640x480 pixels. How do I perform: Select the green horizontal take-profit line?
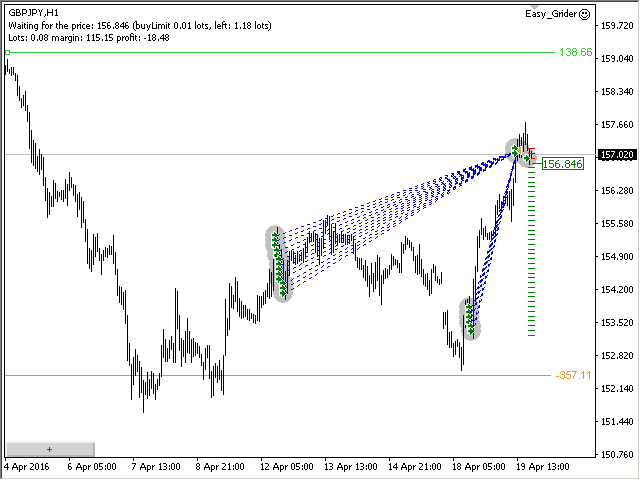[300, 52]
